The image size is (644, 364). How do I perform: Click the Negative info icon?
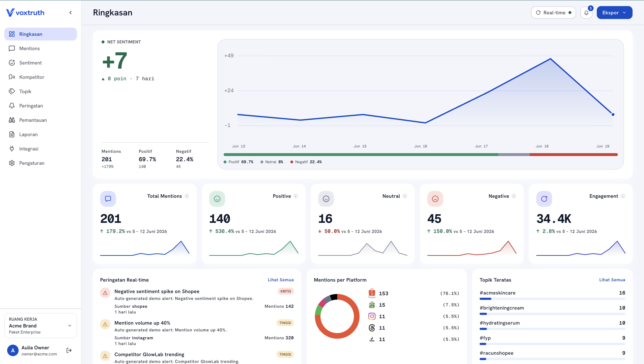[x=514, y=196]
